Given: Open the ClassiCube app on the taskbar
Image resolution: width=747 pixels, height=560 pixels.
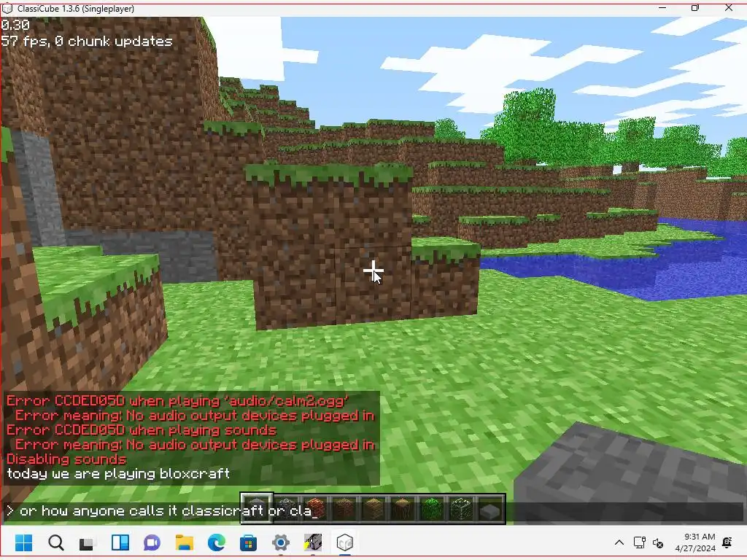Looking at the screenshot, I should (x=344, y=542).
